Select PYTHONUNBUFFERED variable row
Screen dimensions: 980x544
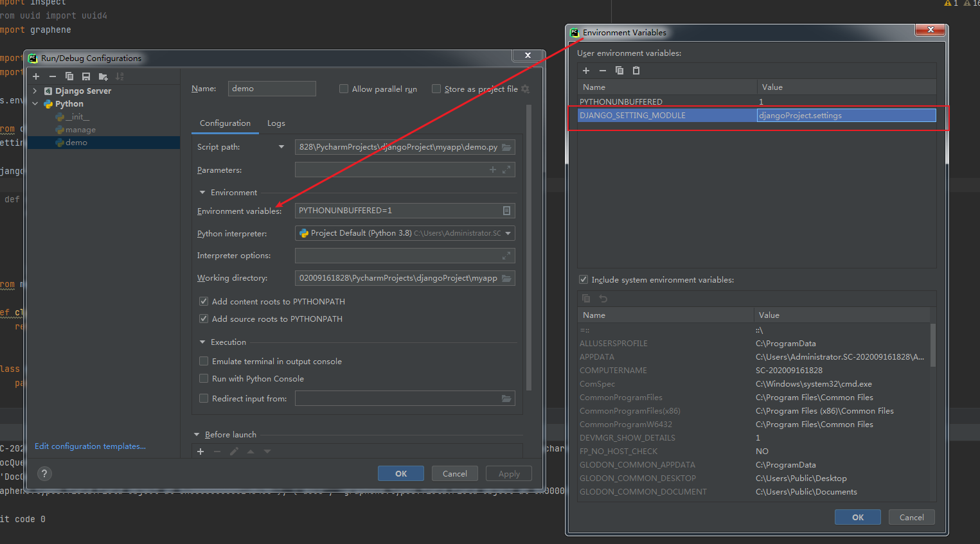pyautogui.click(x=756, y=101)
